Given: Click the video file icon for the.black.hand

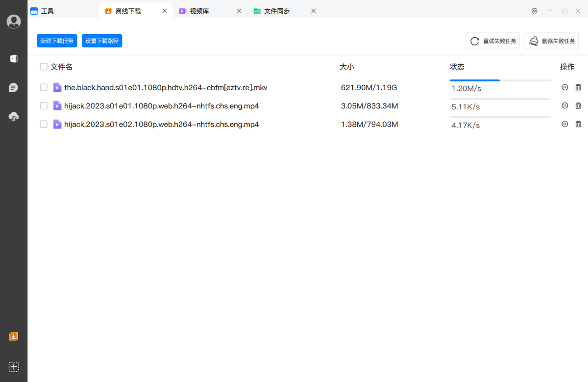Looking at the screenshot, I should (57, 87).
